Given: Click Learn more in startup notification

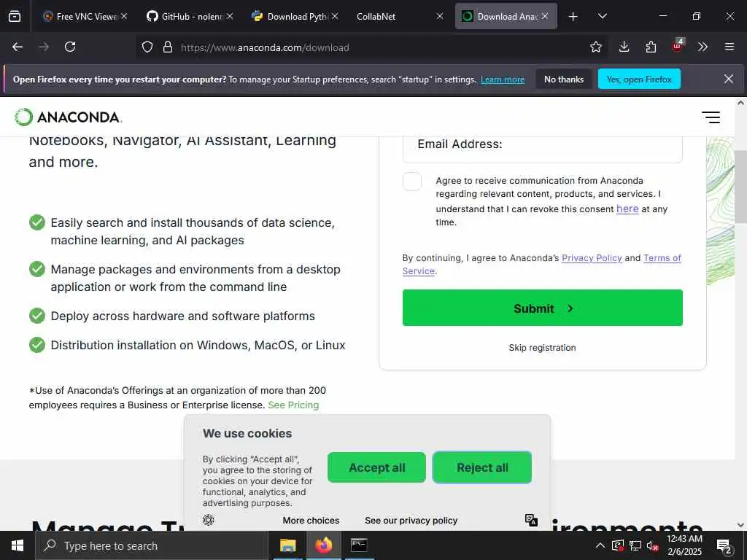Looking at the screenshot, I should pyautogui.click(x=503, y=79).
